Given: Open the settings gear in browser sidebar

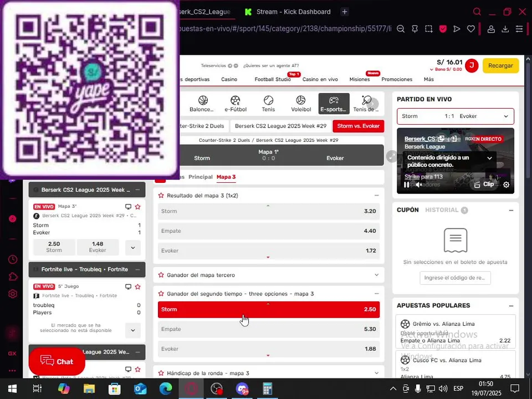Looking at the screenshot, I should (x=13, y=294).
